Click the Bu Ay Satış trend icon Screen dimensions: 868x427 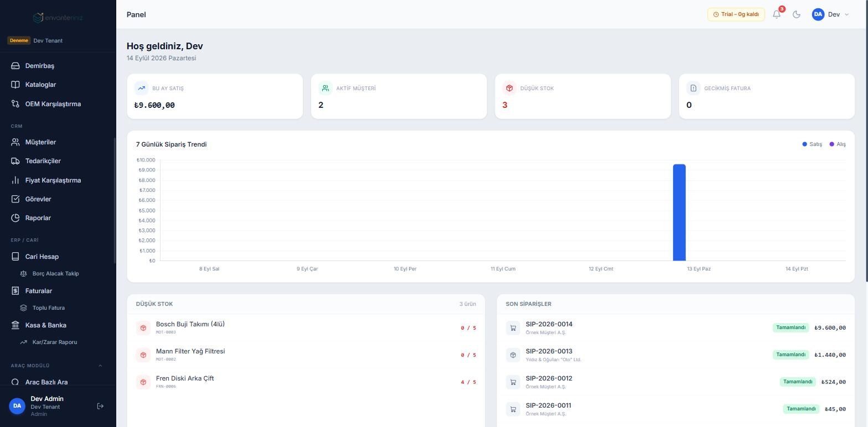tap(141, 88)
